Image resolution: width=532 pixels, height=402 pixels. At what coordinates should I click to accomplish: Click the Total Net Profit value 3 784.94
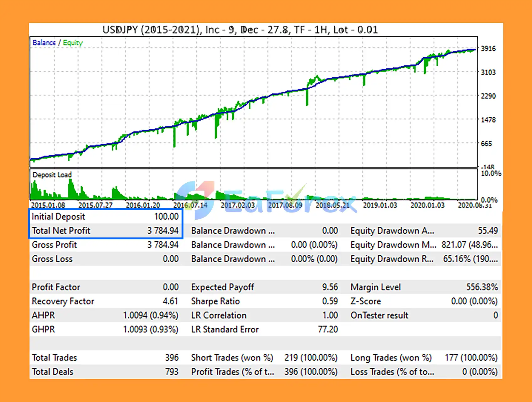click(163, 231)
